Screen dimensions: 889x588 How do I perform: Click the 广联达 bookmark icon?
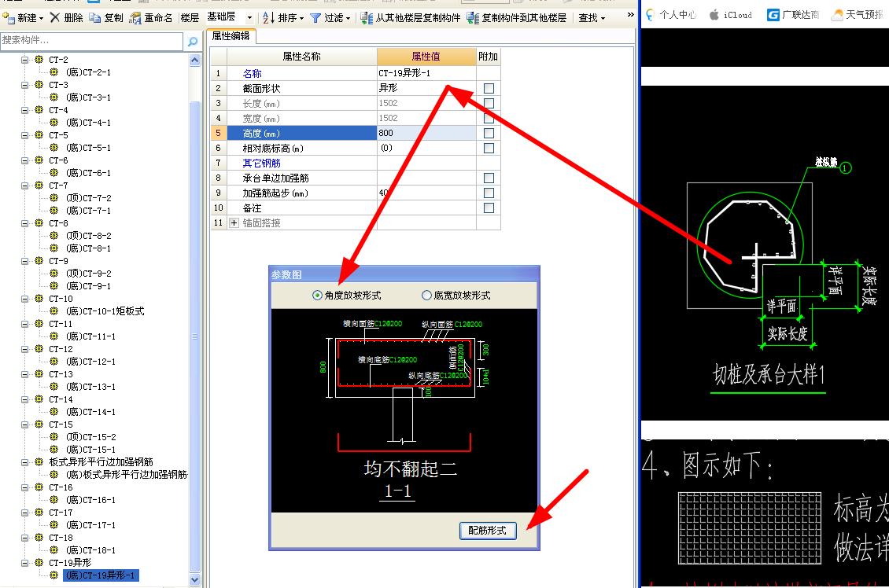click(773, 15)
